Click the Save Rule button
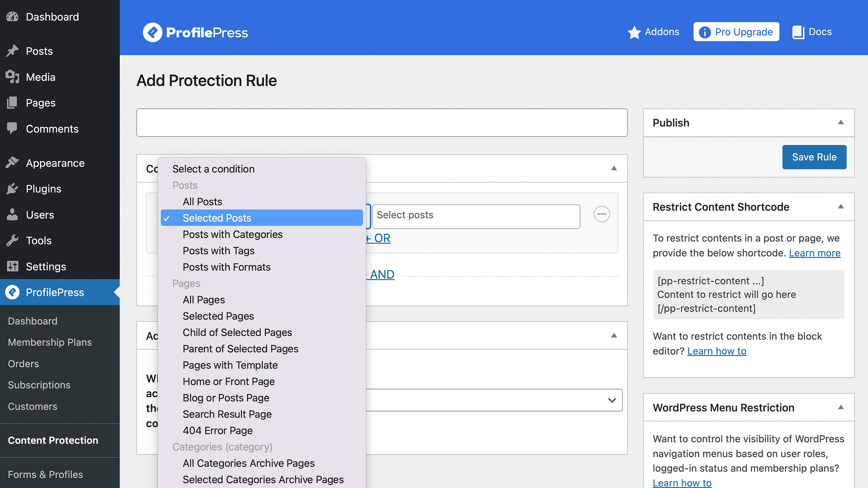This screenshot has width=868, height=488. pos(814,156)
